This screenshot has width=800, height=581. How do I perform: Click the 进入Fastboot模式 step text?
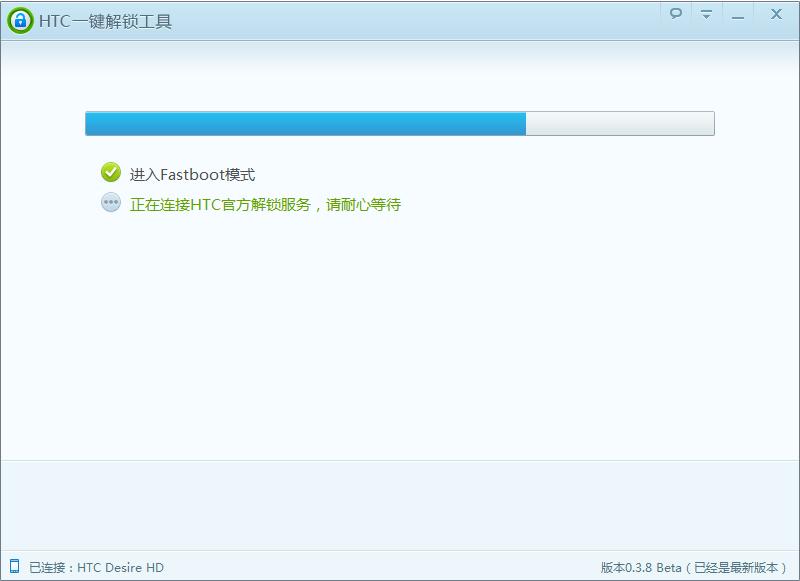pyautogui.click(x=192, y=175)
